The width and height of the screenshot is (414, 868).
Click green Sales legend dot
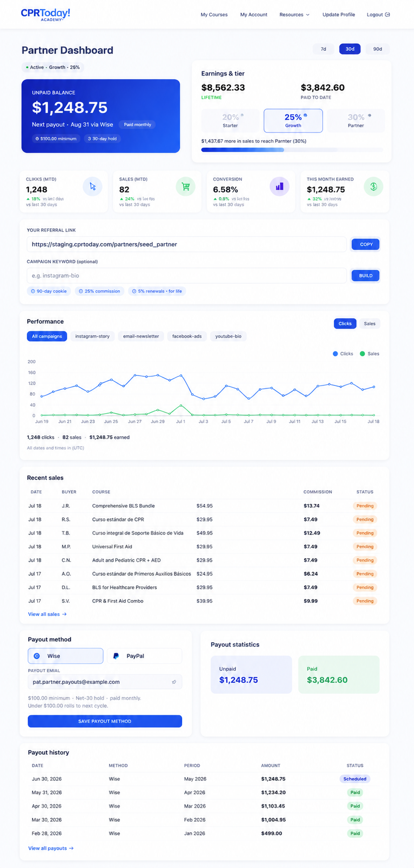362,354
